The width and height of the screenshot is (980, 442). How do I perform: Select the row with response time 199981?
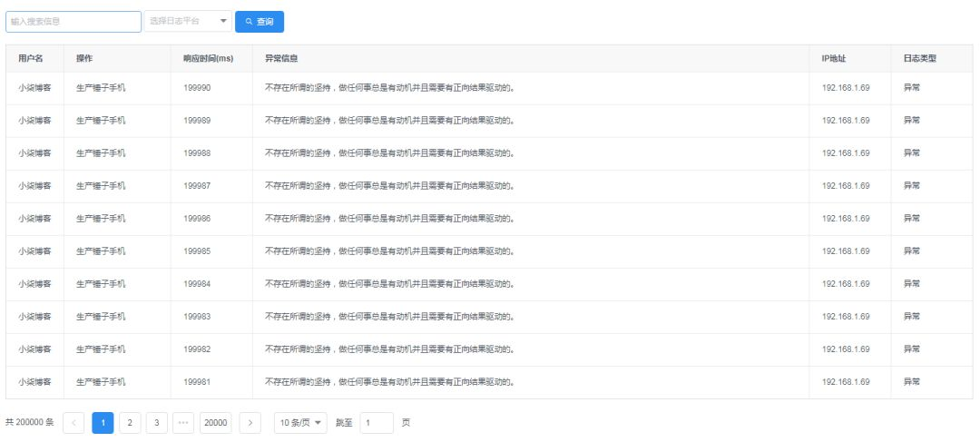tap(489, 382)
